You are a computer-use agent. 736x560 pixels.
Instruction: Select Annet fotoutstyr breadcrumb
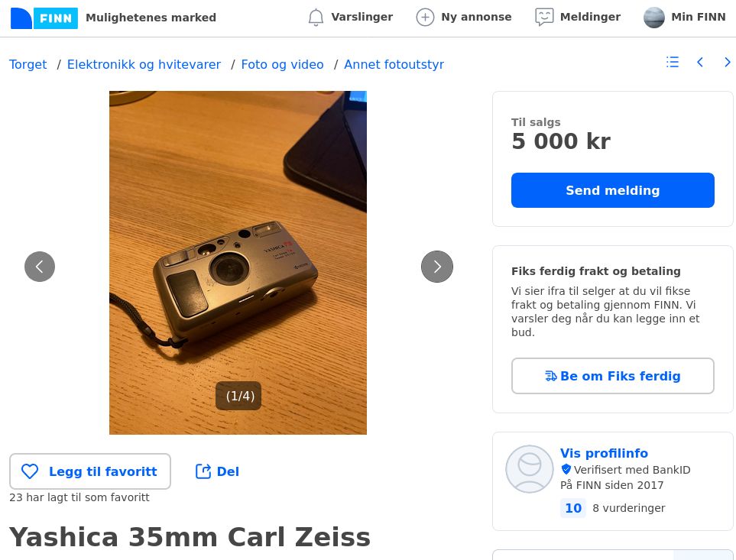394,65
